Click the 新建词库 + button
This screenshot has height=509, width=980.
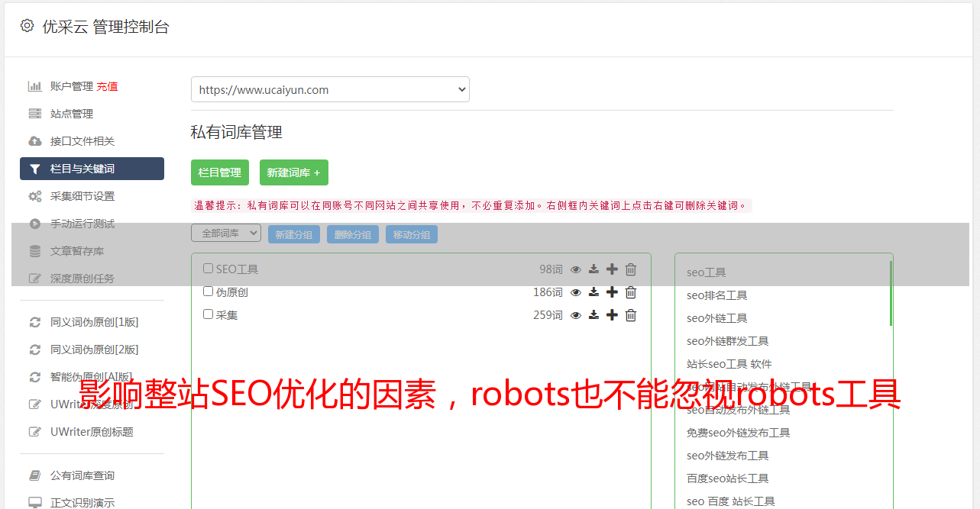(294, 172)
